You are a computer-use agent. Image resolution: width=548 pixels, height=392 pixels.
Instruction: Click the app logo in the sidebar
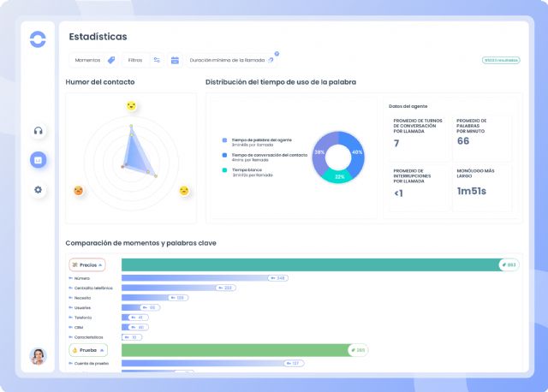pyautogui.click(x=38, y=39)
